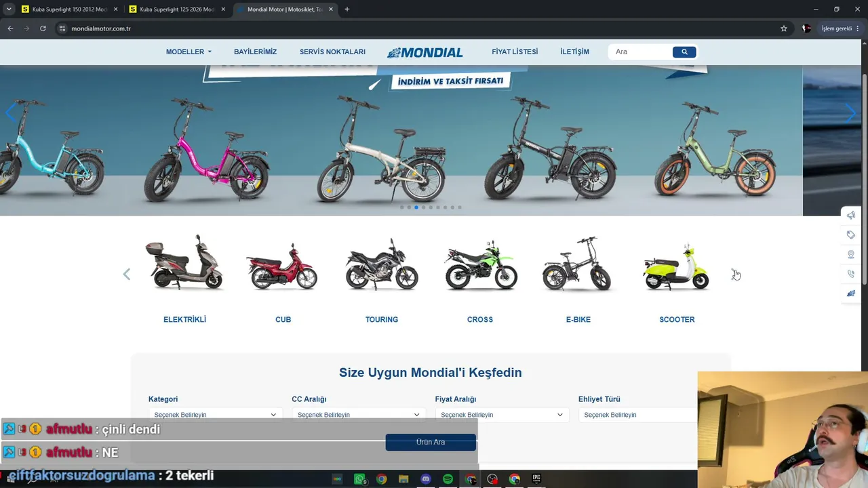Open File Explorer from the taskbar
The image size is (868, 488).
[x=403, y=479]
